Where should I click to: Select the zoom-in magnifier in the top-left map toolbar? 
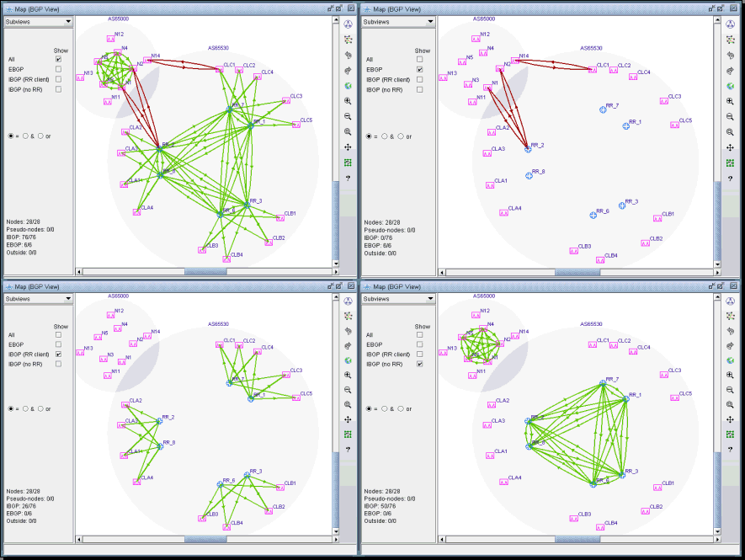[x=348, y=101]
